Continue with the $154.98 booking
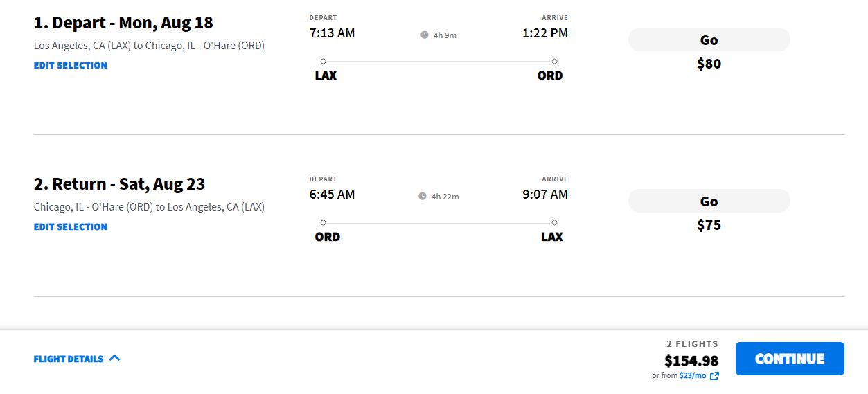This screenshot has width=868, height=394. [790, 359]
